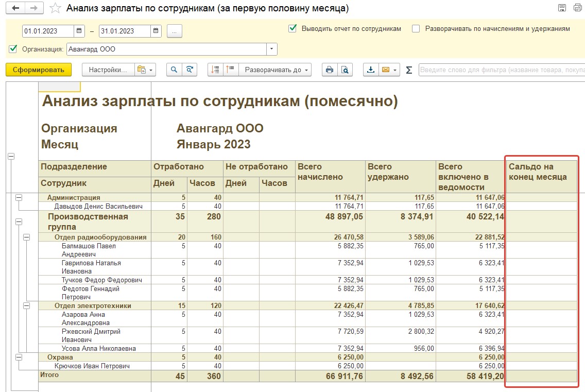
Task: Select employee 'Давыдов Денис Васильевич'
Action: point(98,206)
